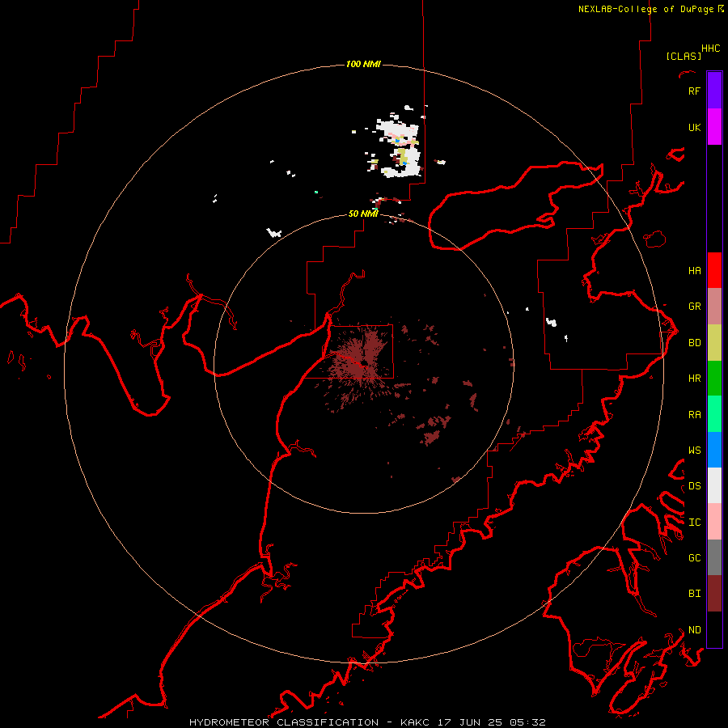
Task: Click the 50 NMI range ring label
Action: [363, 214]
